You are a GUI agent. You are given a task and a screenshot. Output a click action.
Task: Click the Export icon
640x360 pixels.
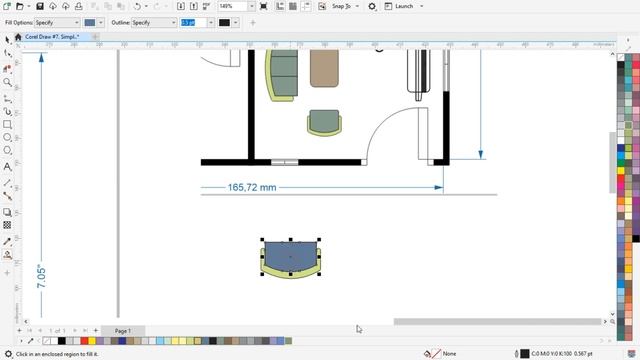pos(194,6)
